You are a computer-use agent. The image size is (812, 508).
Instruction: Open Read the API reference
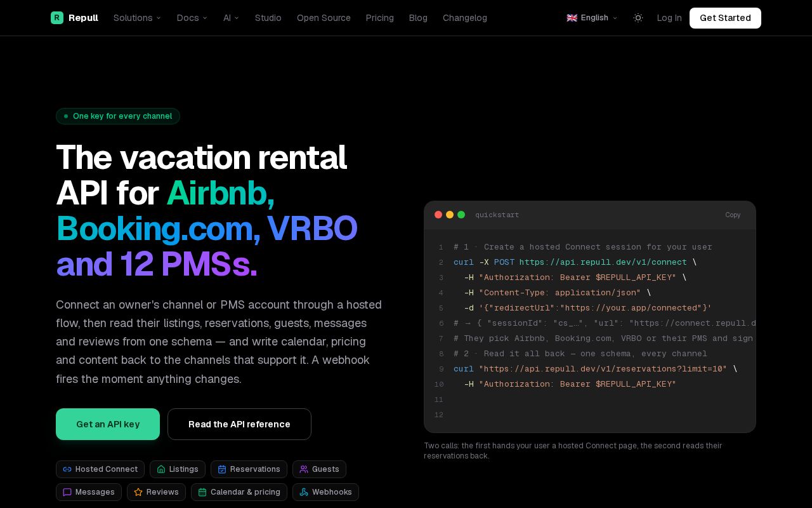click(x=239, y=424)
